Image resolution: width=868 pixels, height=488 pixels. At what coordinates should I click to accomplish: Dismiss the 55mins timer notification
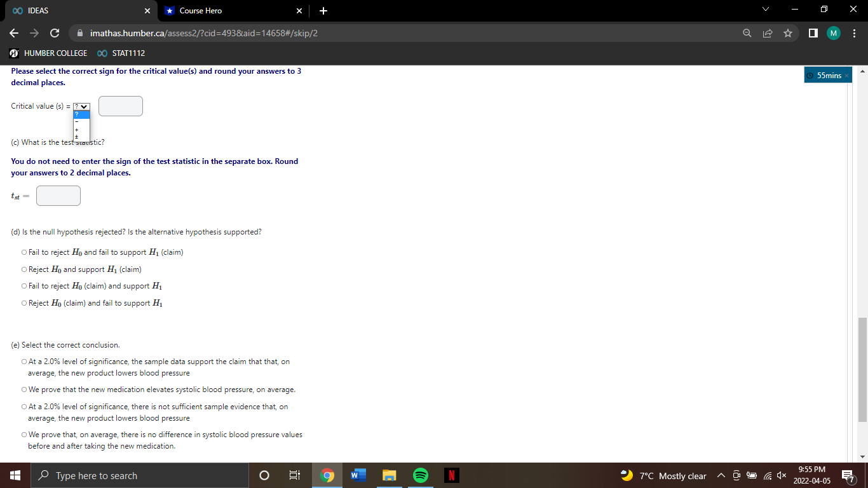[x=846, y=75]
